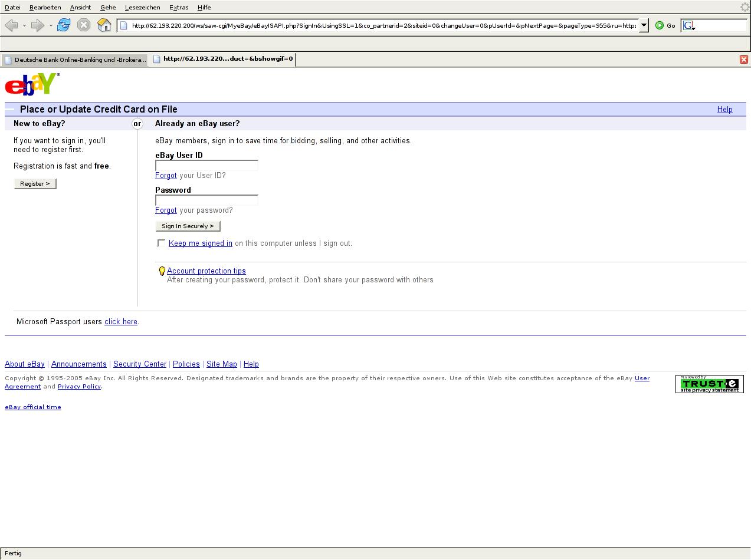Viewport: 751px width, 560px height.
Task: Open the Site Map footer link
Action: click(222, 364)
